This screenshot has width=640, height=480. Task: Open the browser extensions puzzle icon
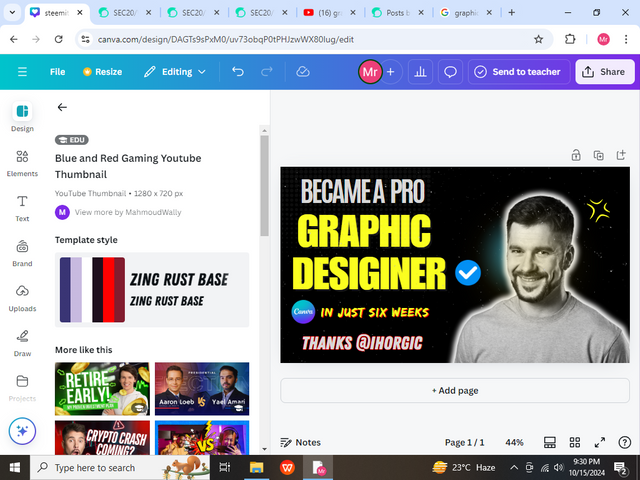pos(570,39)
